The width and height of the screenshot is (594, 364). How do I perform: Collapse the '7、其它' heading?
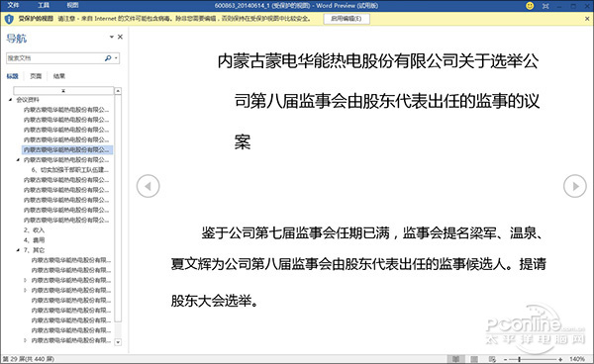point(18,250)
